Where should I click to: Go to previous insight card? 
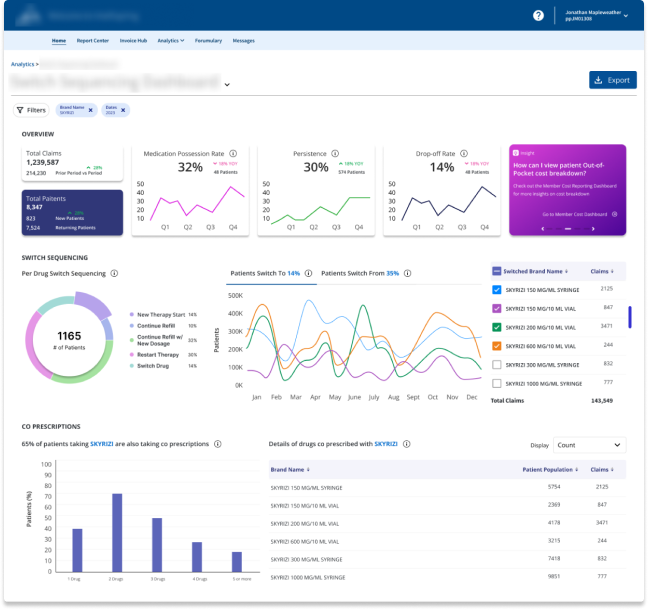pyautogui.click(x=543, y=229)
